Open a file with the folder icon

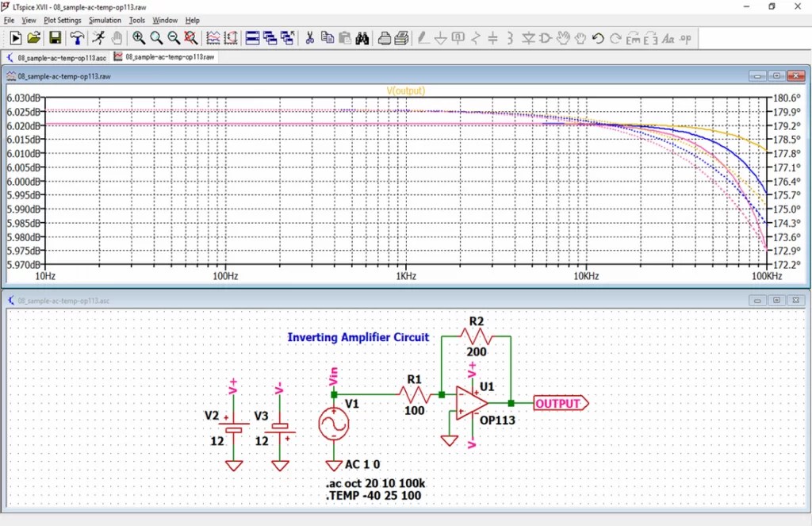pyautogui.click(x=34, y=38)
